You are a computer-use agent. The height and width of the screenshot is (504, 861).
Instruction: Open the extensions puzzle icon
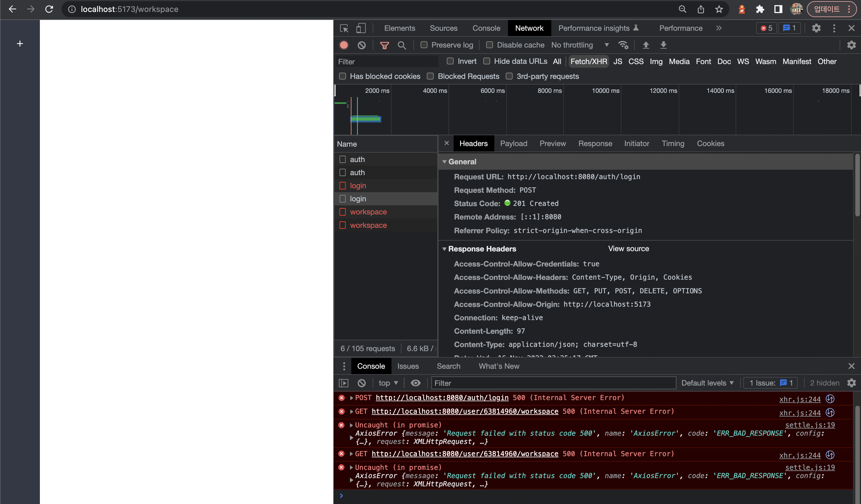click(x=760, y=9)
